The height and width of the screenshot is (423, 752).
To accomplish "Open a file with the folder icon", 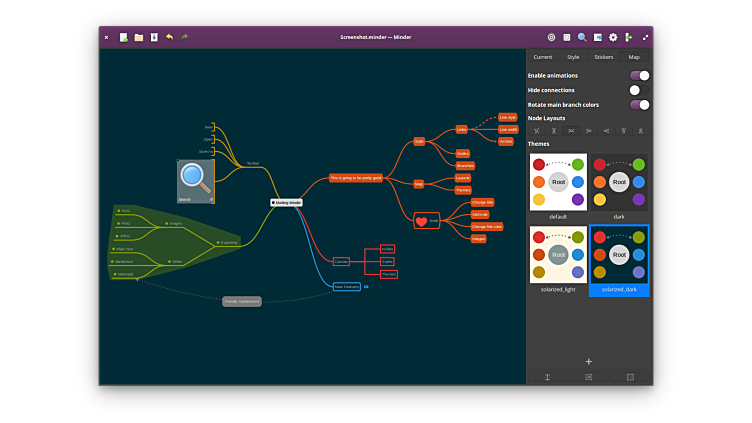I will coord(139,37).
